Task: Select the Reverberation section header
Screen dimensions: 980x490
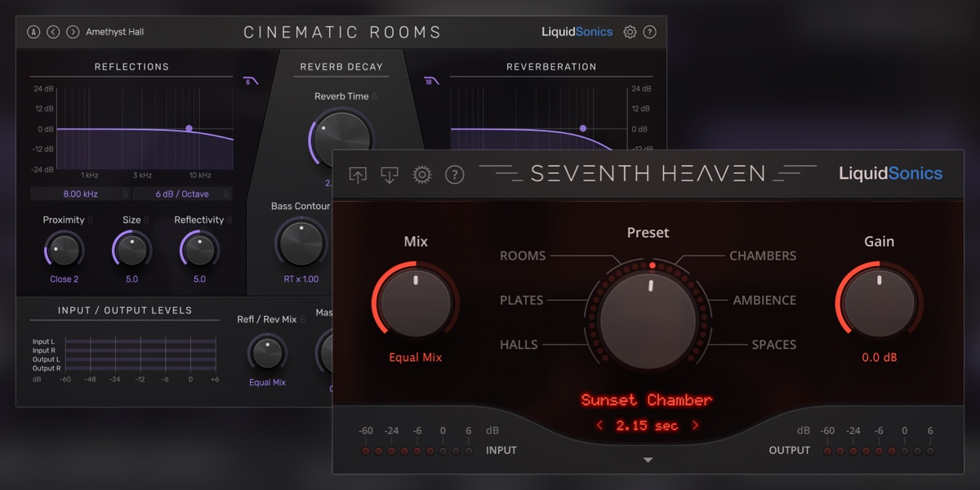Action: pyautogui.click(x=552, y=66)
